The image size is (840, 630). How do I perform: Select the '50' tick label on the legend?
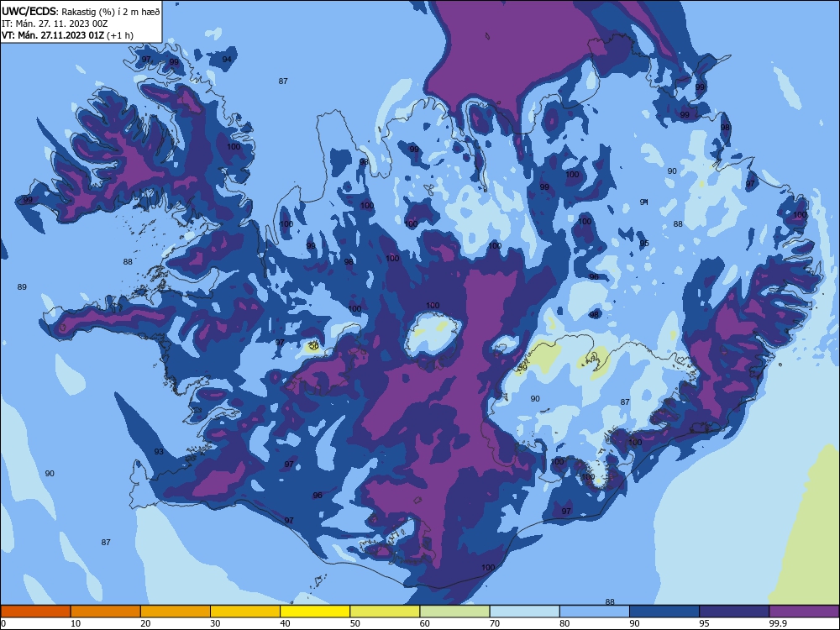[x=355, y=623]
